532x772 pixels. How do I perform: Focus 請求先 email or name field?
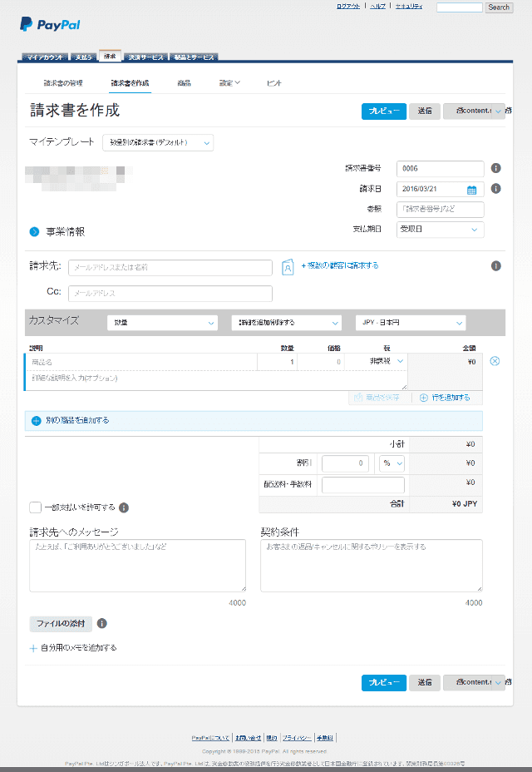click(170, 267)
